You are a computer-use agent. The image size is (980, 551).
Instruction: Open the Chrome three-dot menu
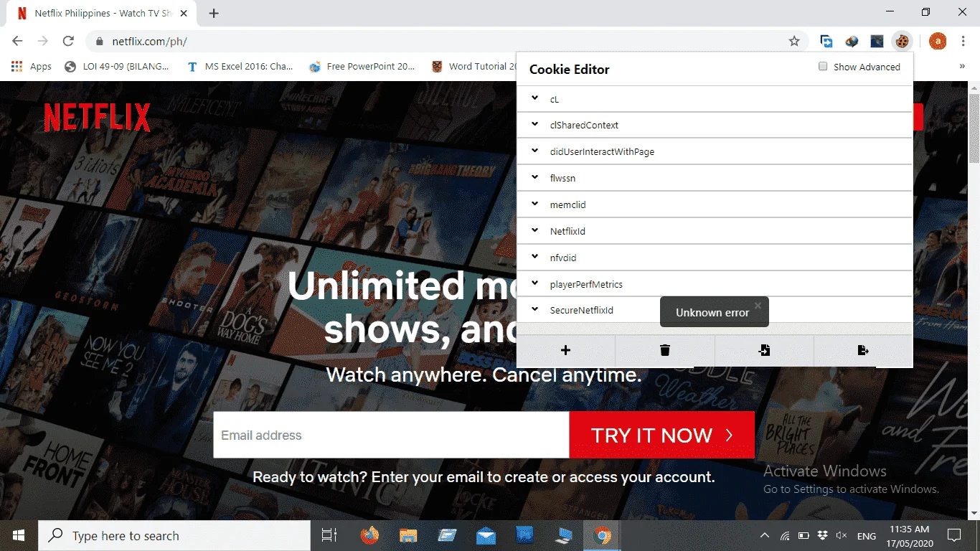[x=963, y=42]
